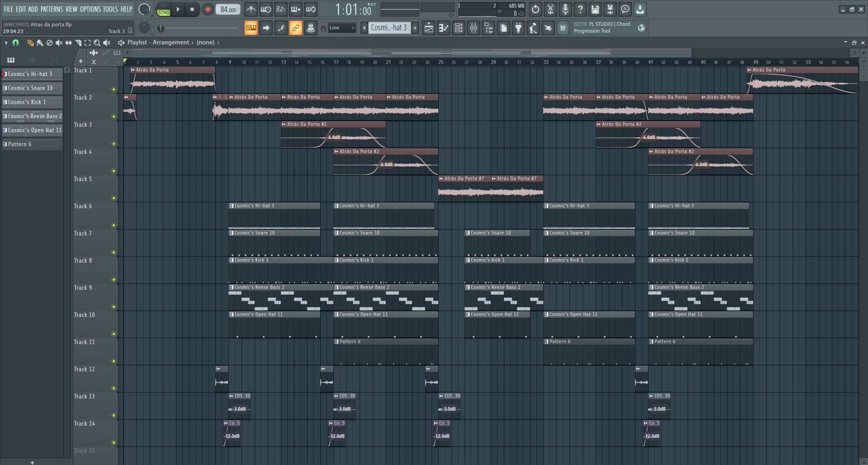Add a new pattern with plus button
The height and width of the screenshot is (465, 868).
[415, 28]
